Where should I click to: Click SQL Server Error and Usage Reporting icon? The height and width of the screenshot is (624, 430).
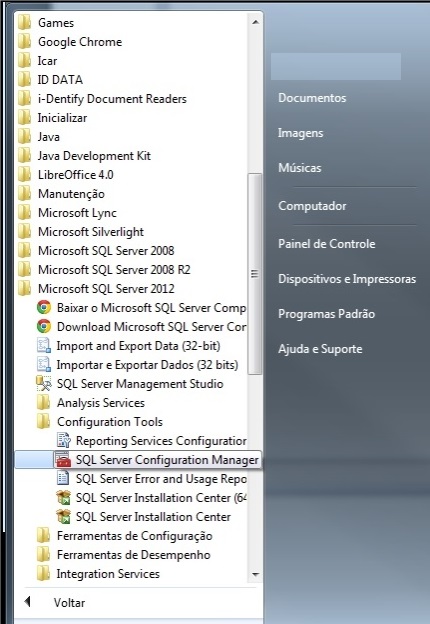[63, 479]
